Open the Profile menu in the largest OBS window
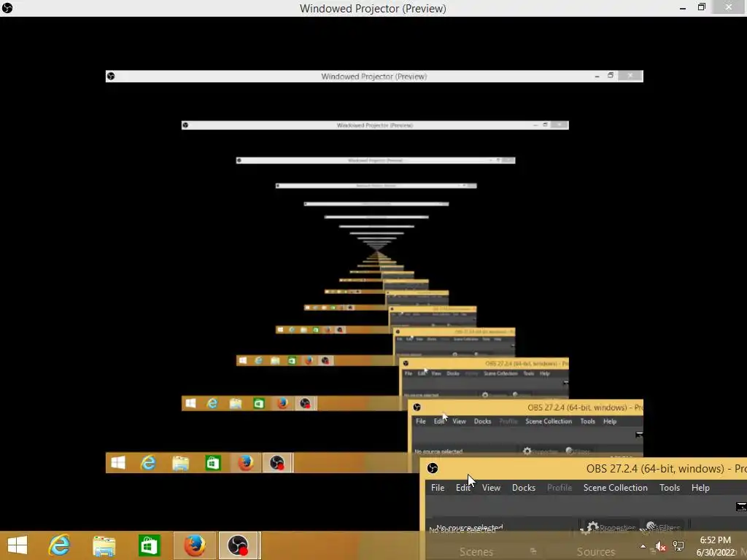This screenshot has width=747, height=560. point(560,488)
